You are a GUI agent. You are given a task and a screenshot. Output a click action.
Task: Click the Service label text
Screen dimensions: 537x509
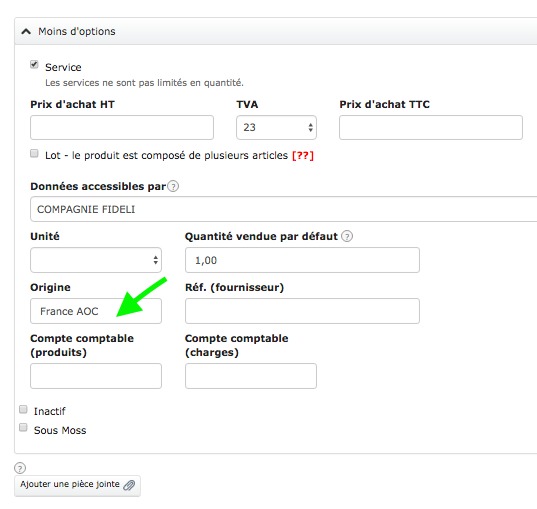[x=63, y=67]
